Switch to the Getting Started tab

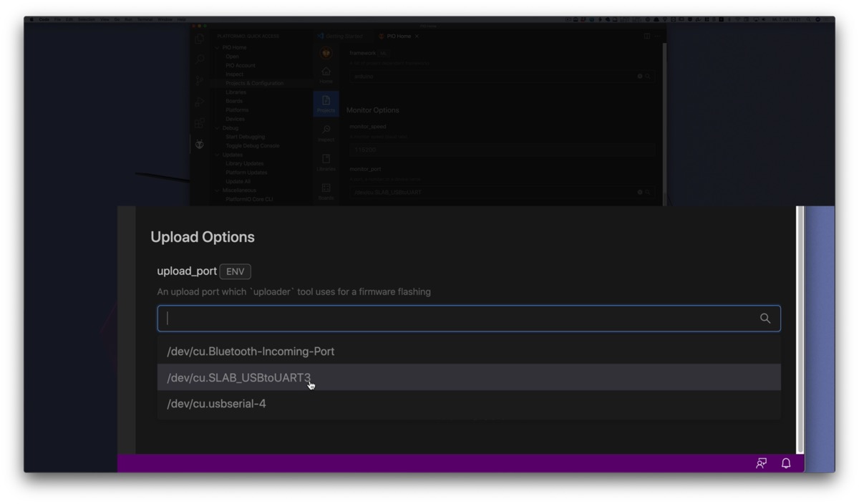pos(342,36)
